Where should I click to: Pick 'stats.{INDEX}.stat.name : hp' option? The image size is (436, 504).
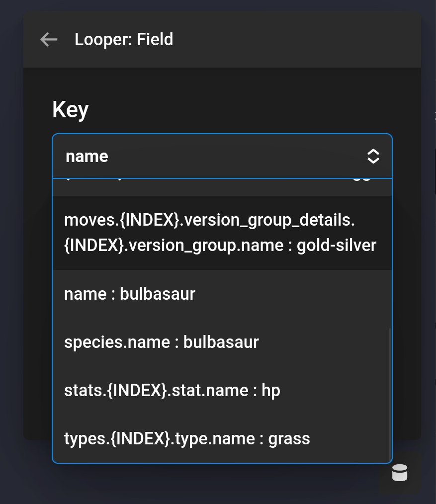point(172,390)
